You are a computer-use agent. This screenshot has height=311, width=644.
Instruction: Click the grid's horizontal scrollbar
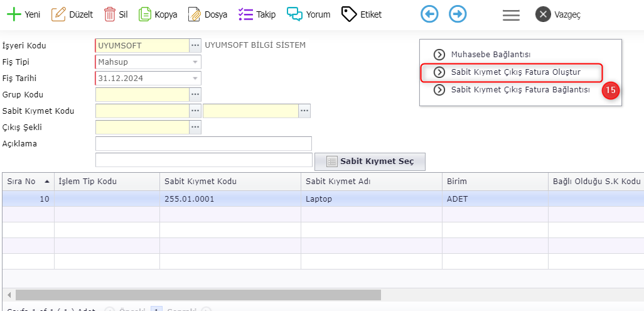pyautogui.click(x=198, y=295)
